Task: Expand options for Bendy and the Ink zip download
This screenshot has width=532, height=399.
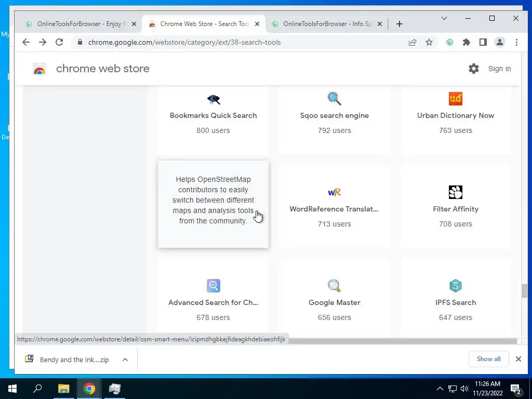Action: click(x=125, y=360)
